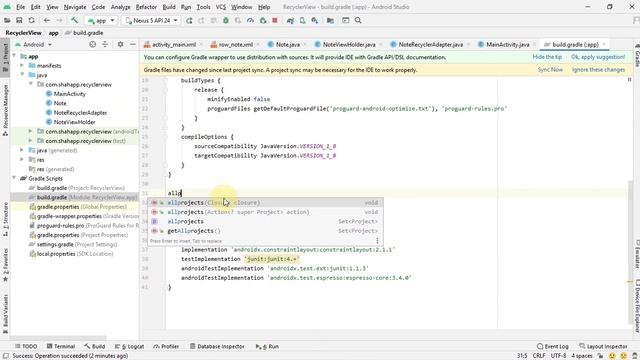The width and height of the screenshot is (640, 360).
Task: Switch to the MainActivity.java tab
Action: pos(507,44)
